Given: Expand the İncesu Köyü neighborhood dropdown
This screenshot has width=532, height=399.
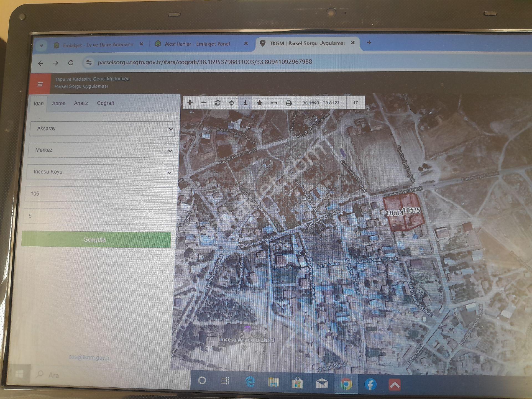Looking at the screenshot, I should [x=100, y=172].
